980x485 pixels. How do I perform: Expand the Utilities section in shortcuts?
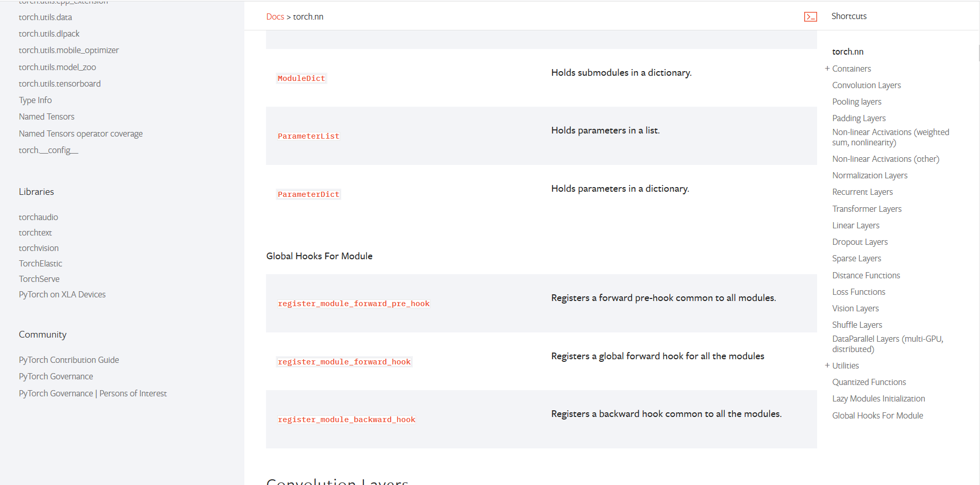point(827,365)
